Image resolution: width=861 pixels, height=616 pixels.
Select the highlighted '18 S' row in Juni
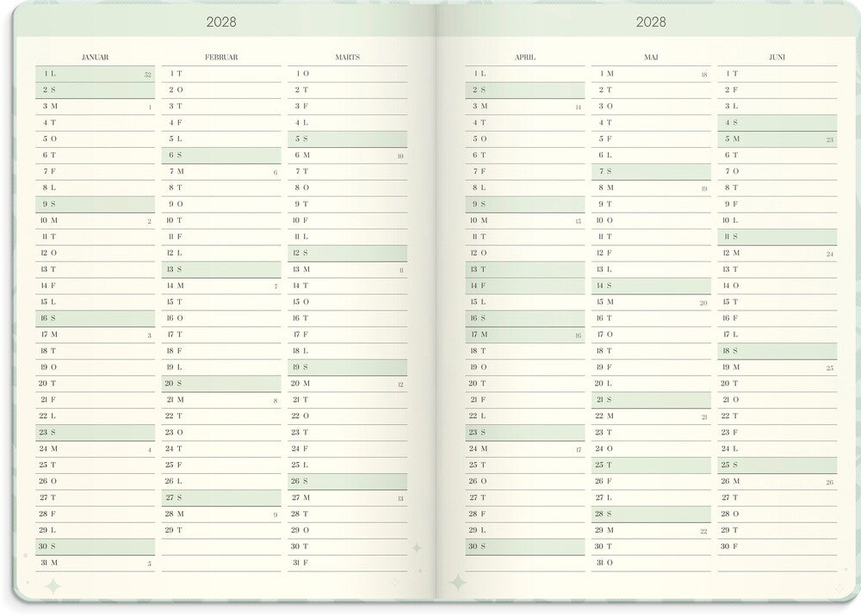pos(777,352)
